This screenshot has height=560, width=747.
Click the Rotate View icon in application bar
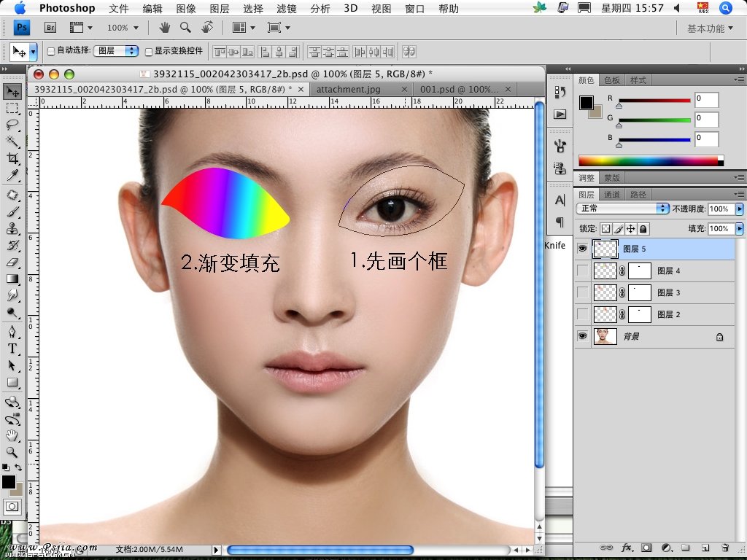pos(206,28)
